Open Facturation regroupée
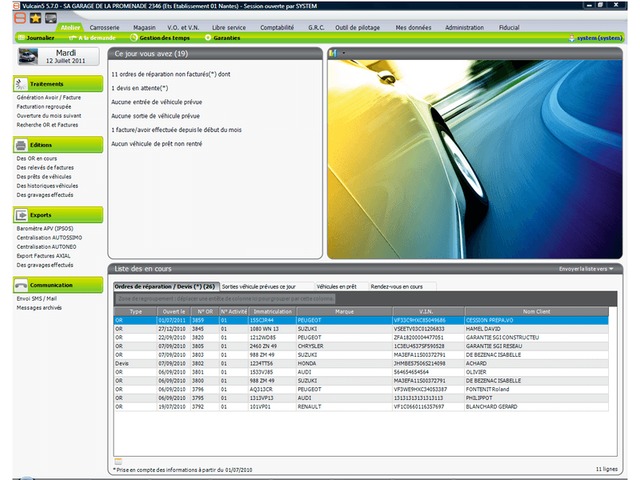 pyautogui.click(x=44, y=107)
